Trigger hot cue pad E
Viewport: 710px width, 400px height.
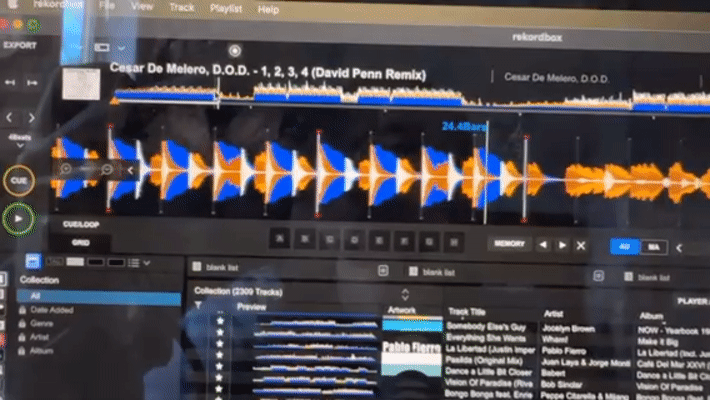(x=379, y=241)
